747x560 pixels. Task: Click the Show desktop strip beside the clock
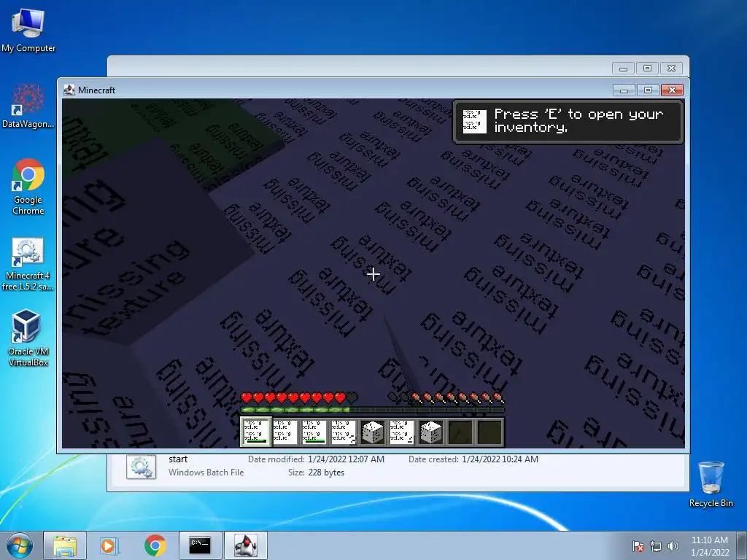point(742,545)
